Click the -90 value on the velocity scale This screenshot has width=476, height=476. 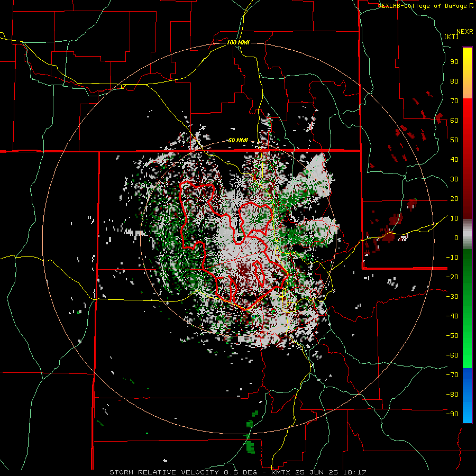[452, 414]
